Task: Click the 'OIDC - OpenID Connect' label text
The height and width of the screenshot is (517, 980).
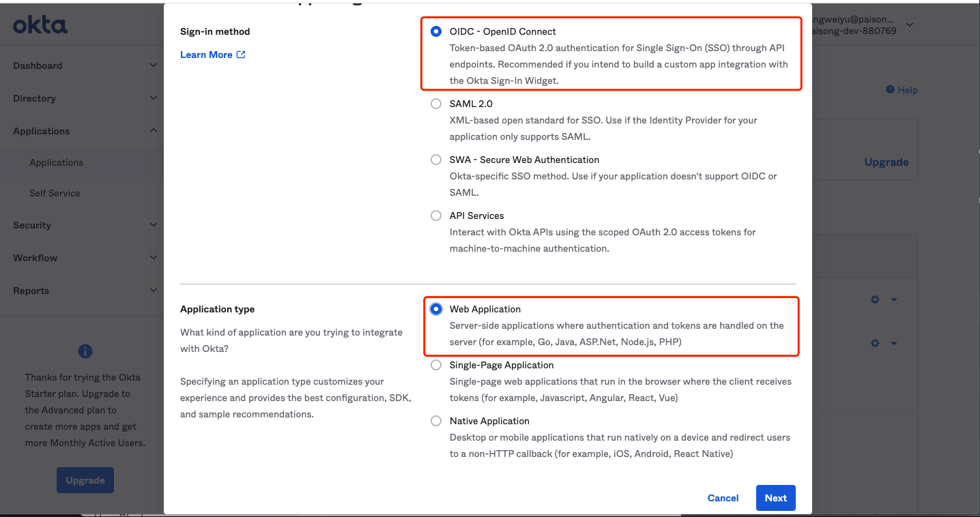Action: (x=503, y=31)
